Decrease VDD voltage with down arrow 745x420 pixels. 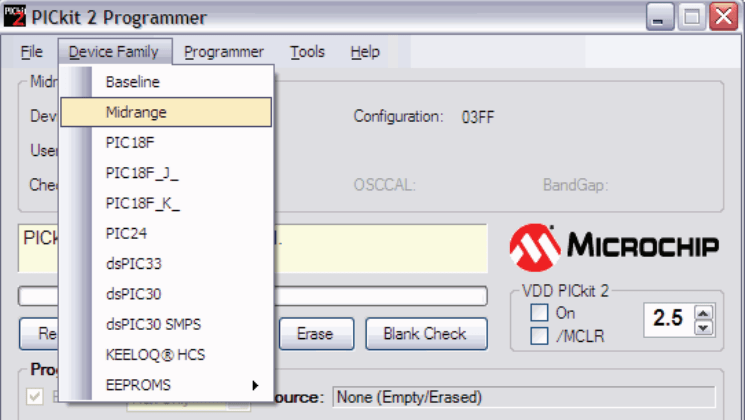[x=704, y=326]
